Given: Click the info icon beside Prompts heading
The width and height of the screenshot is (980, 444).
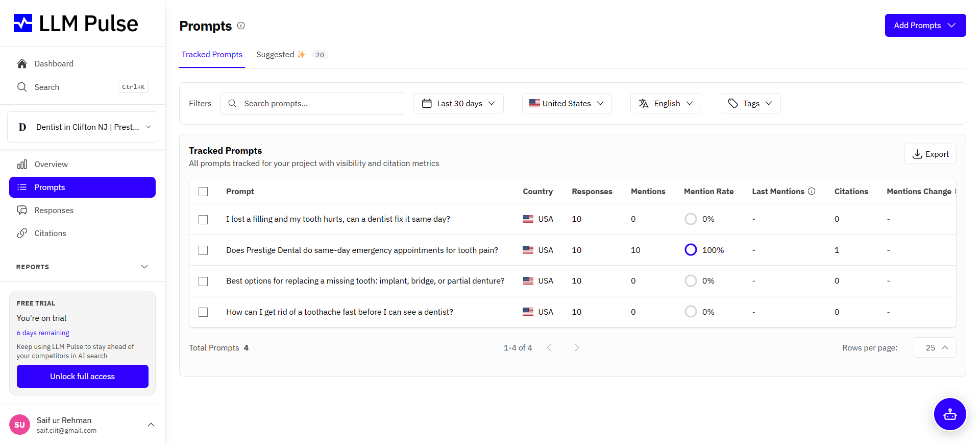Looking at the screenshot, I should tap(241, 26).
